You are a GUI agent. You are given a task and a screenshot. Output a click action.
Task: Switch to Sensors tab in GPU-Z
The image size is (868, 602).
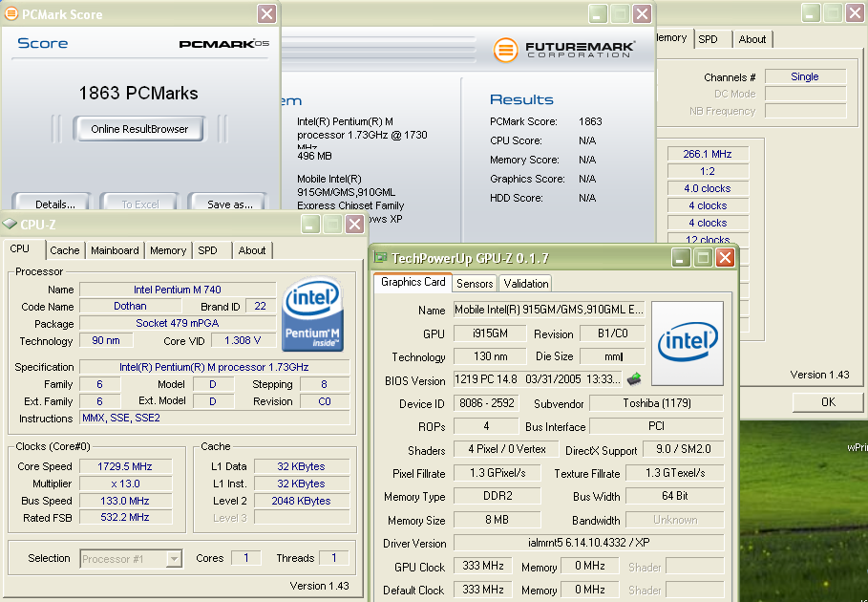(x=475, y=284)
